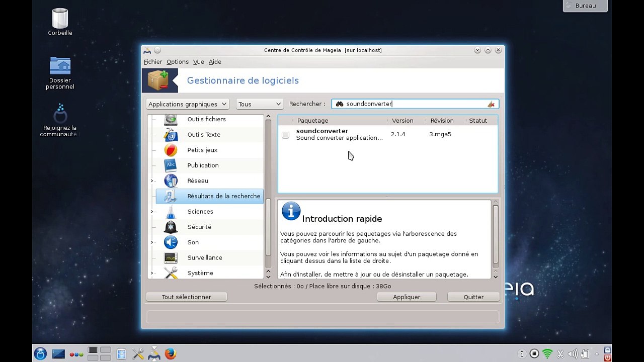Click the Quitter button
The image size is (644, 362).
click(x=473, y=297)
